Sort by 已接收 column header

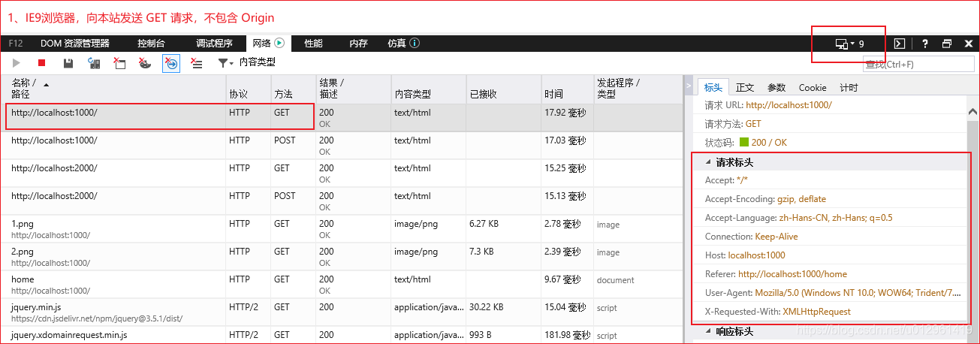pyautogui.click(x=503, y=89)
